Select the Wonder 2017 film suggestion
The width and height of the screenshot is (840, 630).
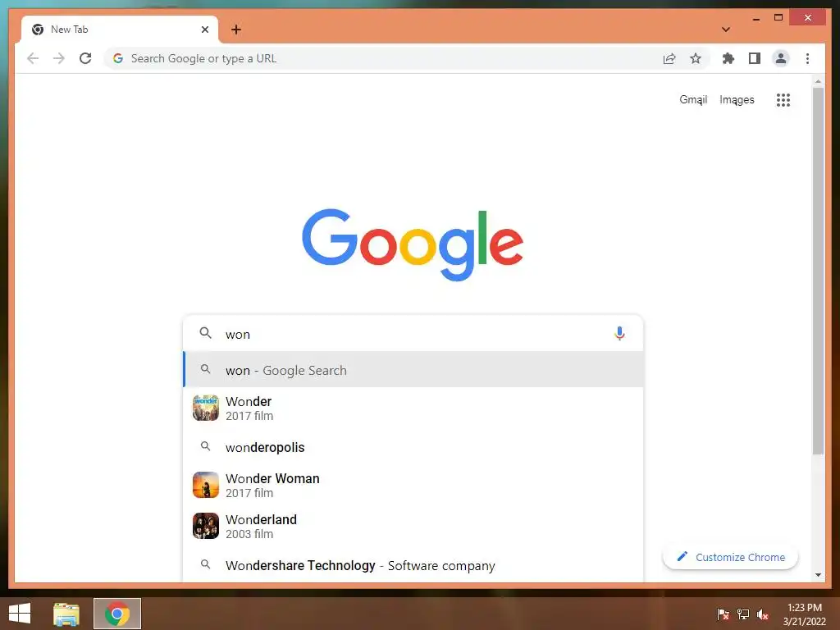coord(413,409)
